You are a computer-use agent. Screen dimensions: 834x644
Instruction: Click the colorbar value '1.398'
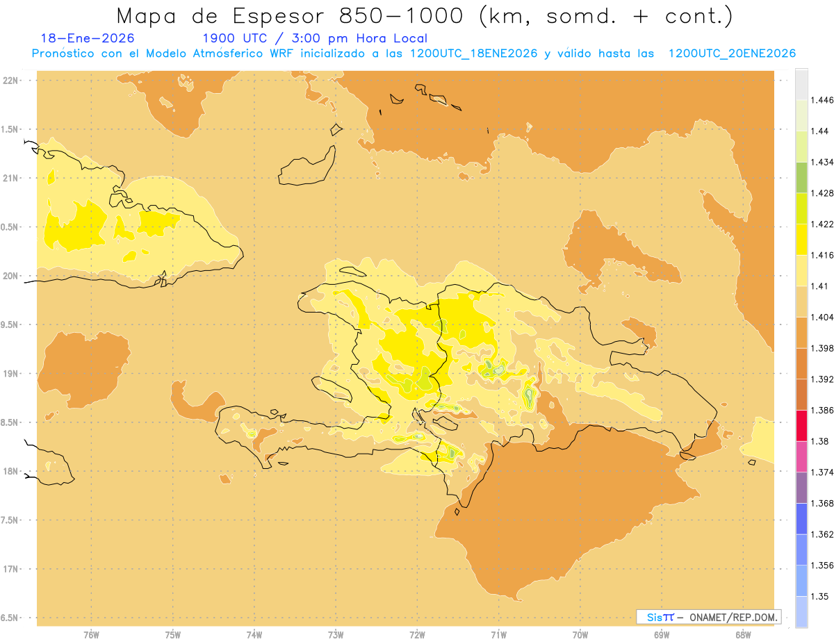point(822,348)
